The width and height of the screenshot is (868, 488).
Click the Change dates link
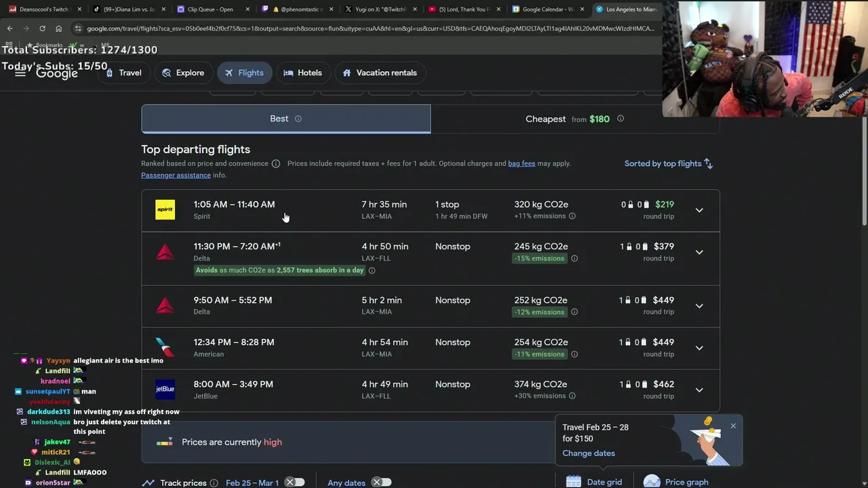tap(589, 453)
